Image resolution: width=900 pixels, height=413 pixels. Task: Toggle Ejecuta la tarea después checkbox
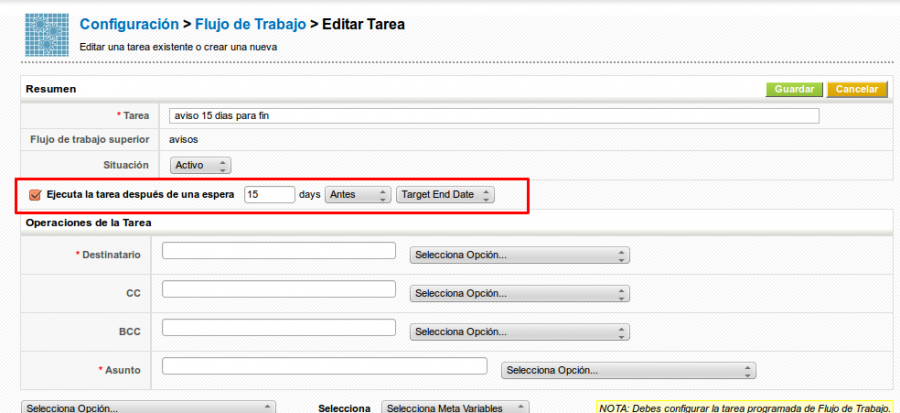(36, 195)
